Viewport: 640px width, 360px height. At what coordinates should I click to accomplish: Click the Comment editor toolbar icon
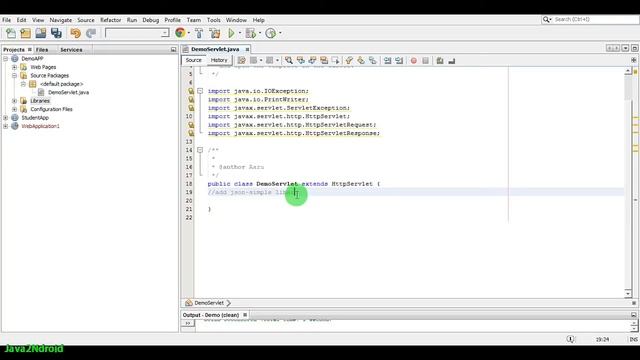(x=440, y=60)
